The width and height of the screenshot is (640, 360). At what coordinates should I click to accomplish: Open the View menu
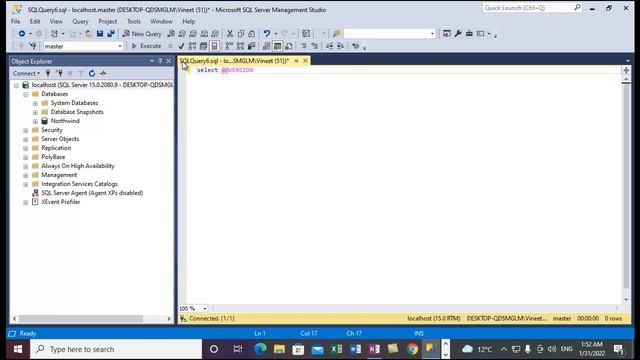coord(56,21)
